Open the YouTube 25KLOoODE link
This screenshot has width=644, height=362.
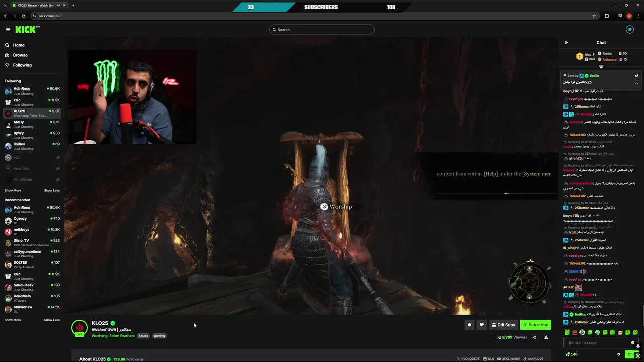tap(508, 359)
